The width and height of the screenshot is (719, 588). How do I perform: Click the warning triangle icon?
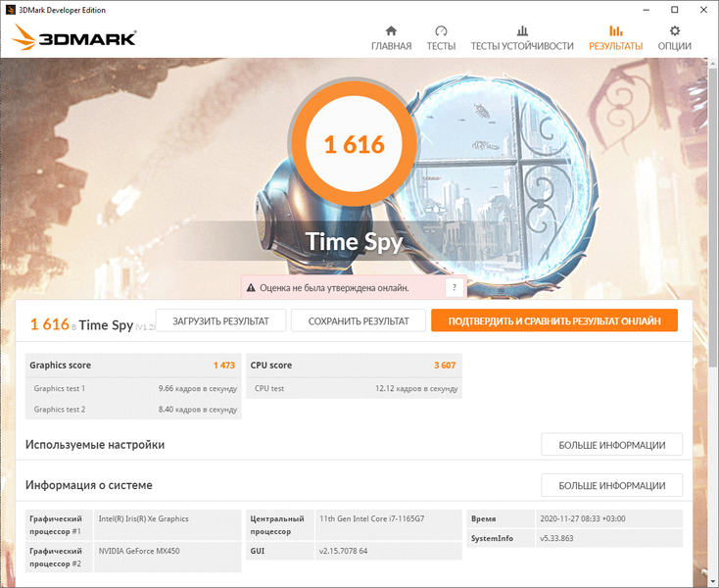(x=251, y=288)
